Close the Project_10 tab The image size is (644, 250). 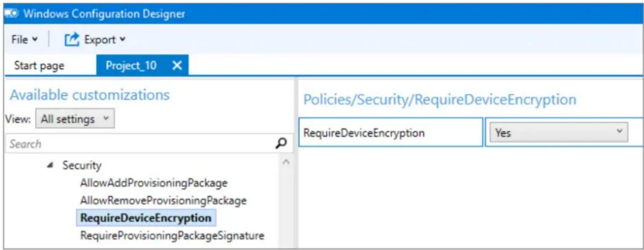(176, 66)
